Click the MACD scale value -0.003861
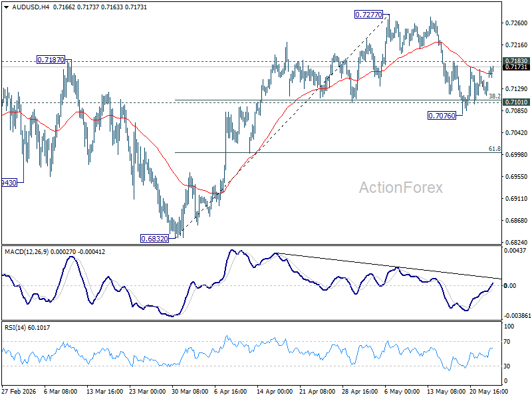Viewport: 532px width, 399px height. tap(517, 316)
